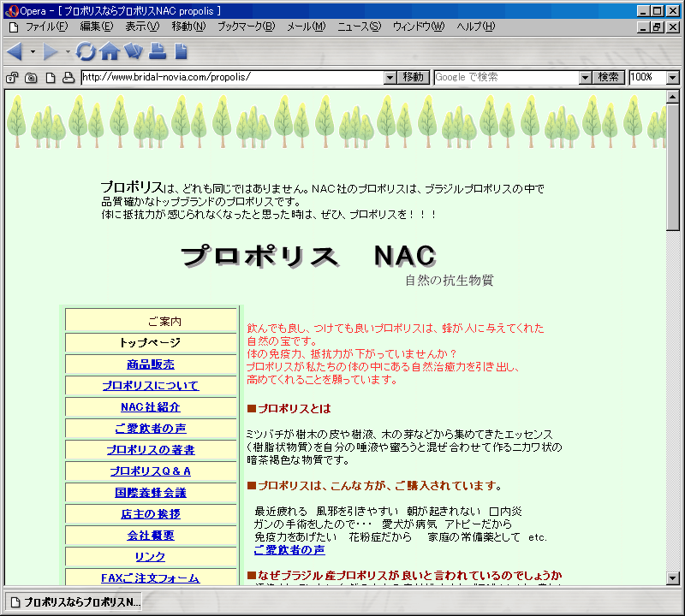The height and width of the screenshot is (616, 685).
Task: Open the メール(M) menu
Action: [x=307, y=27]
